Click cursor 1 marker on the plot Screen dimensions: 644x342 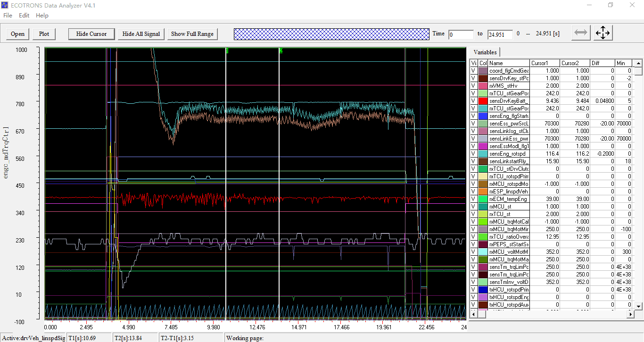tap(226, 50)
